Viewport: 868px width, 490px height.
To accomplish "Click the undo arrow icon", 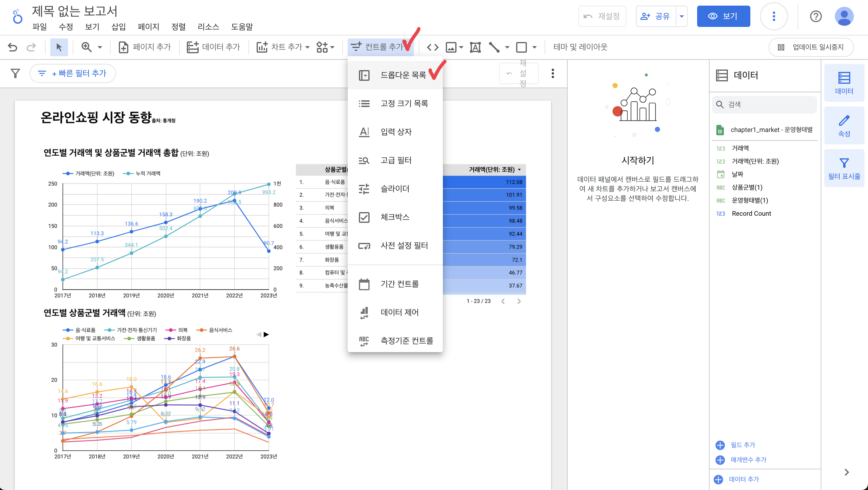I will 12,47.
